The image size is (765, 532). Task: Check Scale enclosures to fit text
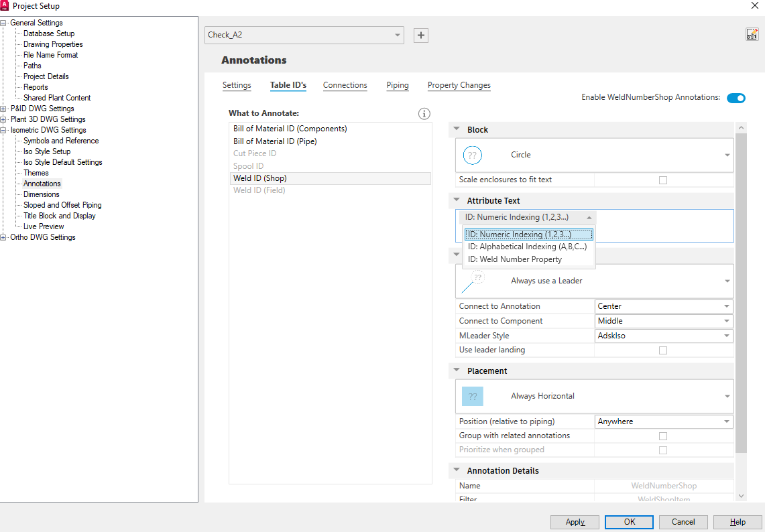pos(663,180)
